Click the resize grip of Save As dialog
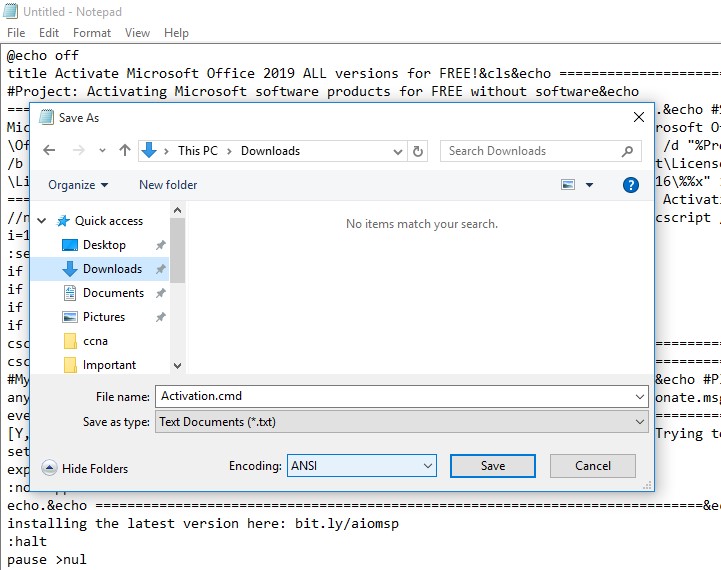Viewport: 721px width, 570px height. point(647,485)
